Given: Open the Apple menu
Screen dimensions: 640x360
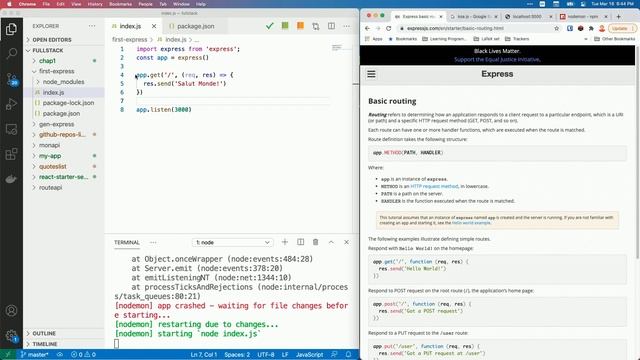Looking at the screenshot, I should click(9, 4).
